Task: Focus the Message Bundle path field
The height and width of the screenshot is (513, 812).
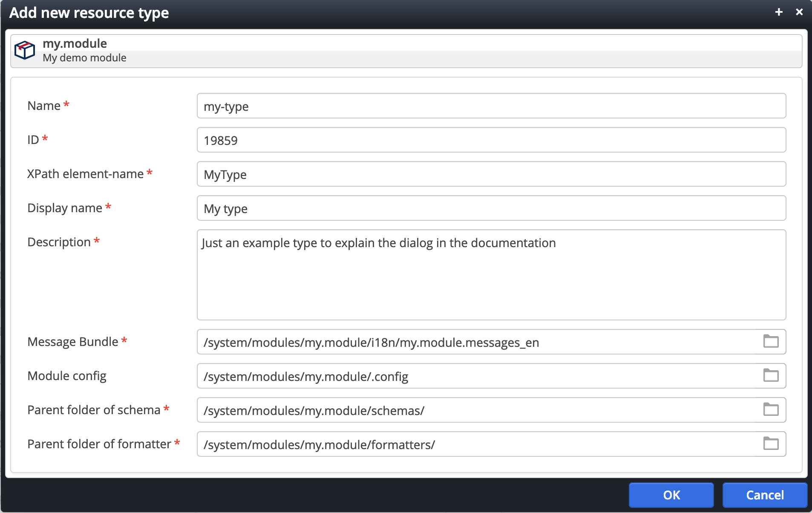Action: coord(476,342)
